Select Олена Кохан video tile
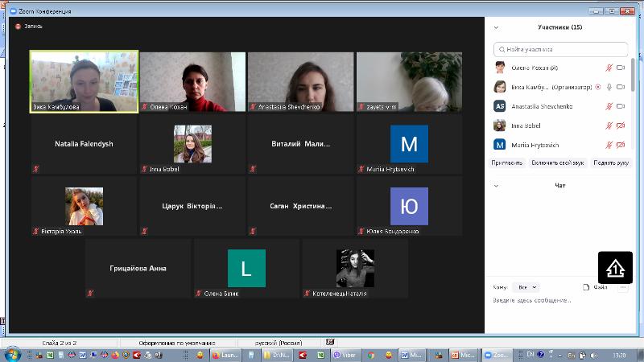The width and height of the screenshot is (644, 362). (192, 82)
